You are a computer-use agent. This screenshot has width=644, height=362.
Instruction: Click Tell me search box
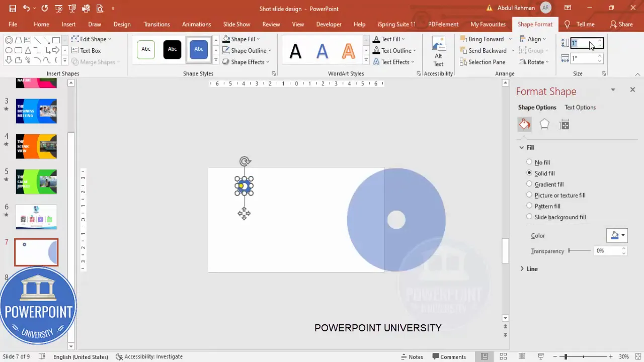(x=580, y=24)
